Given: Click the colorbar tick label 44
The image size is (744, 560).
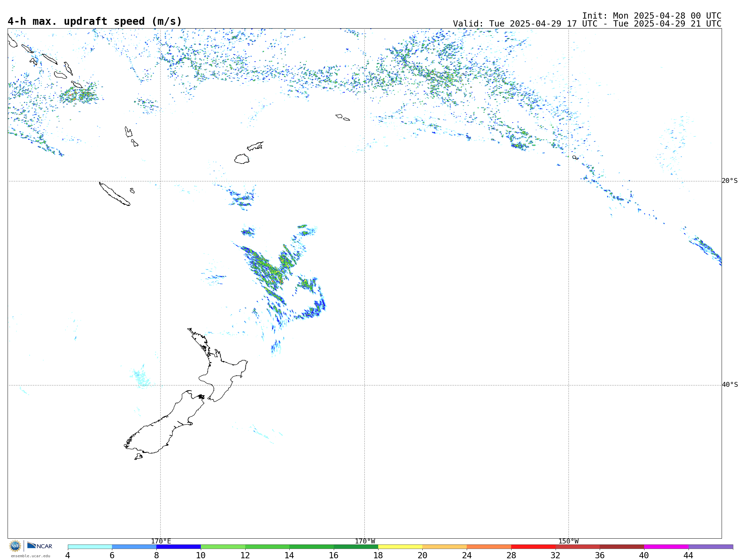Looking at the screenshot, I should 689,555.
